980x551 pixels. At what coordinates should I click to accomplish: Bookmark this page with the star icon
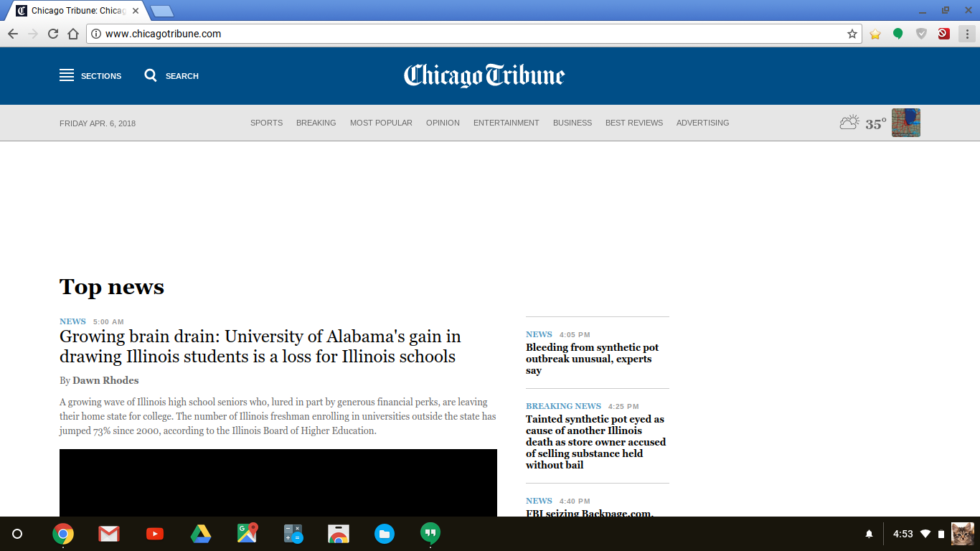[852, 34]
